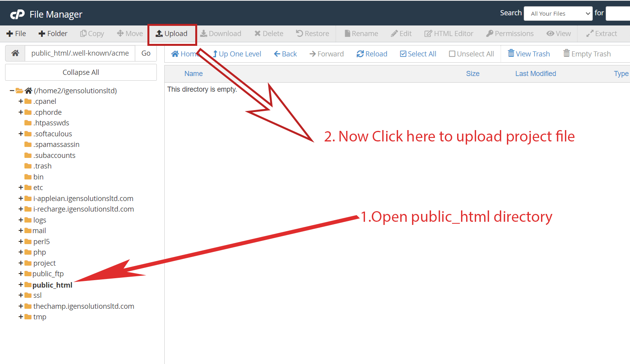The width and height of the screenshot is (630, 364).
Task: Open View Trash
Action: (x=528, y=54)
